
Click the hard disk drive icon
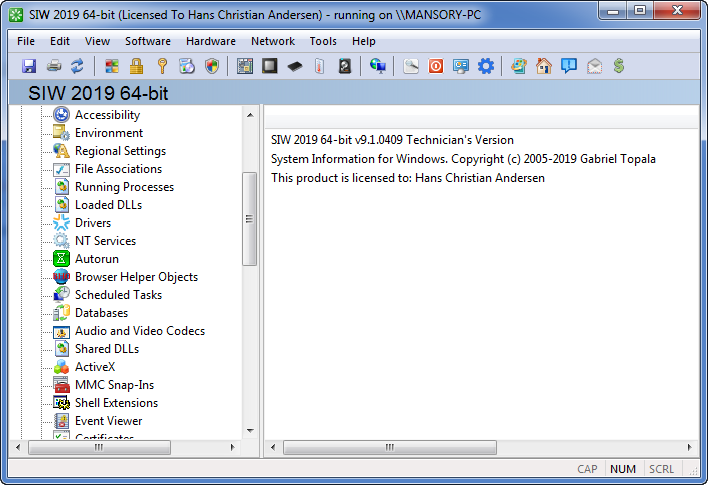[x=345, y=66]
